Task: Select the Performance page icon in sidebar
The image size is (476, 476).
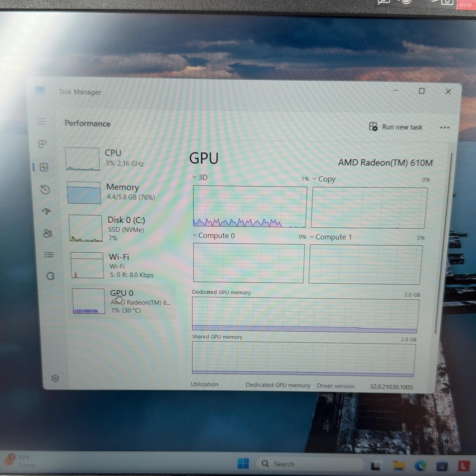Action: 44,167
